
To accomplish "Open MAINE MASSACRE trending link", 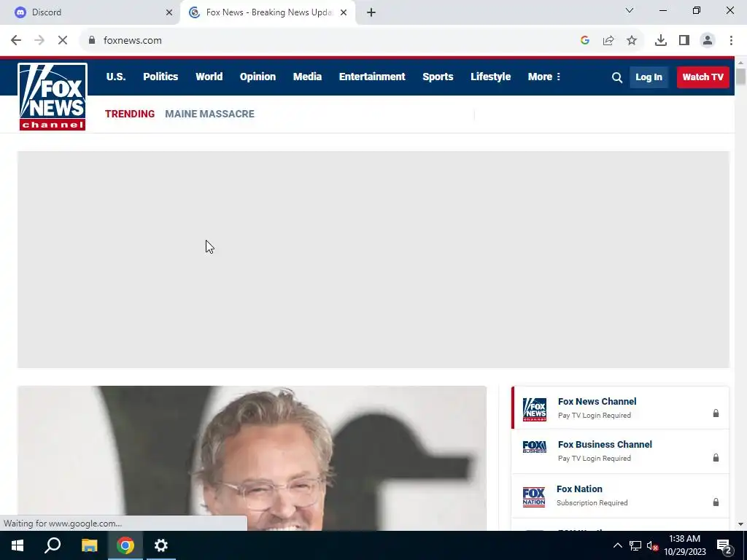I will (x=209, y=114).
